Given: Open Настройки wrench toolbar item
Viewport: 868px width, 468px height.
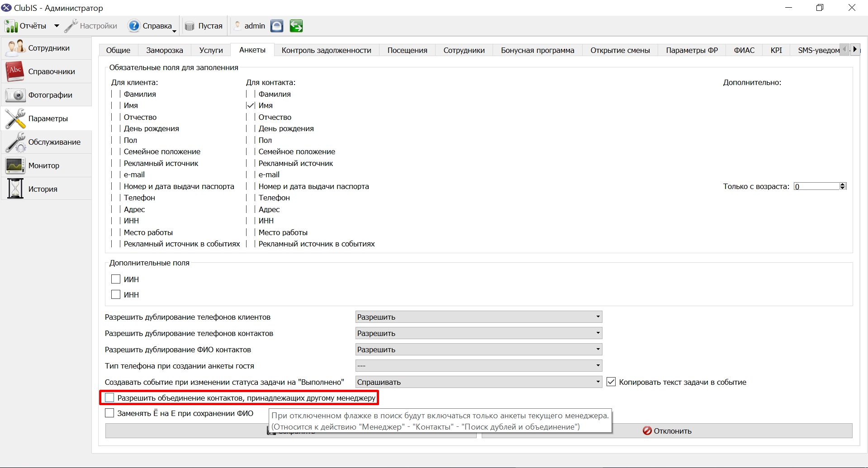Looking at the screenshot, I should (x=90, y=26).
